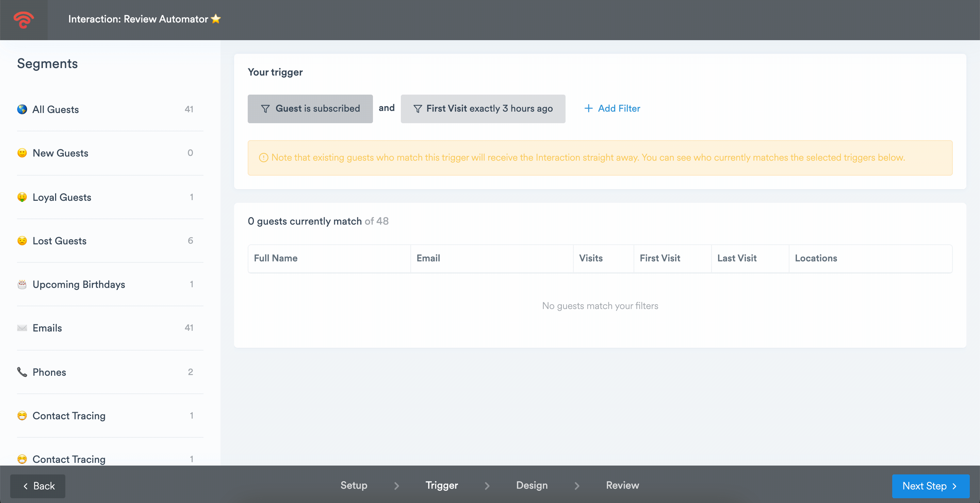Click the globe icon for All Guests
The height and width of the screenshot is (503, 980).
(22, 109)
